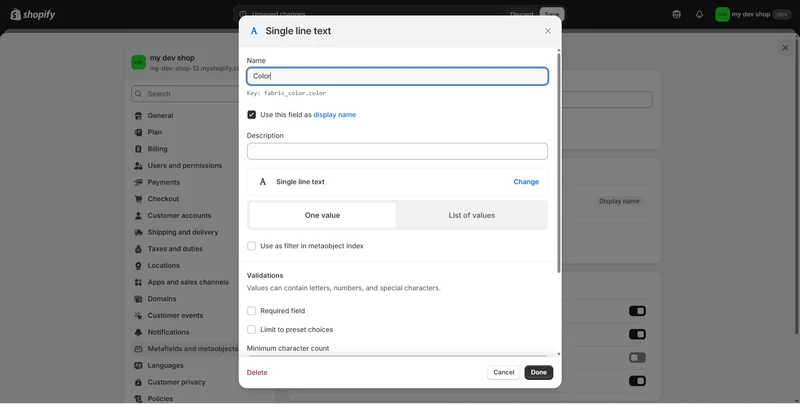The height and width of the screenshot is (404, 800).
Task: Click the Display name badge in background
Action: (619, 201)
